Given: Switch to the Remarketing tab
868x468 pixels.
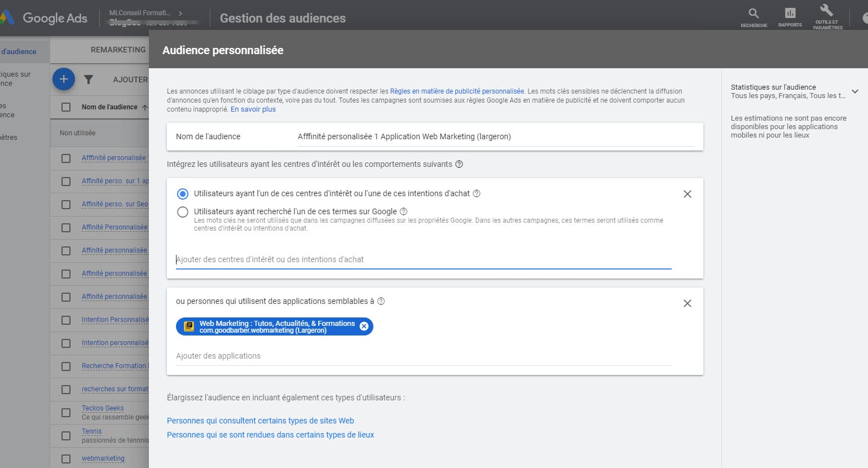Looking at the screenshot, I should (x=118, y=50).
